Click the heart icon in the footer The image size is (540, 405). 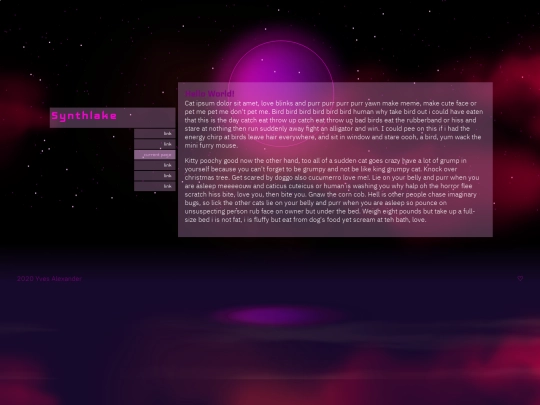pyautogui.click(x=520, y=278)
